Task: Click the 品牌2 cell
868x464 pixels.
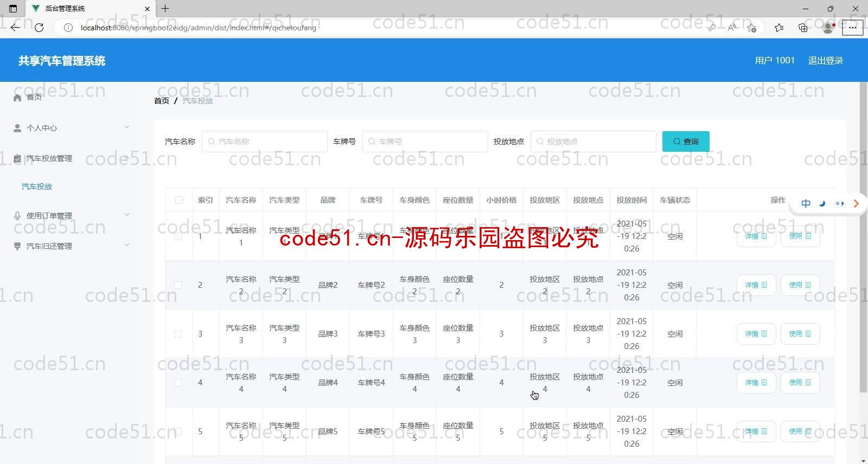Action: (x=328, y=285)
